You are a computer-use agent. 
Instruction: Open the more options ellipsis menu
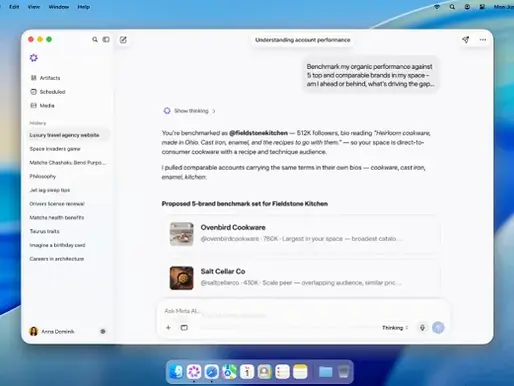tap(483, 40)
